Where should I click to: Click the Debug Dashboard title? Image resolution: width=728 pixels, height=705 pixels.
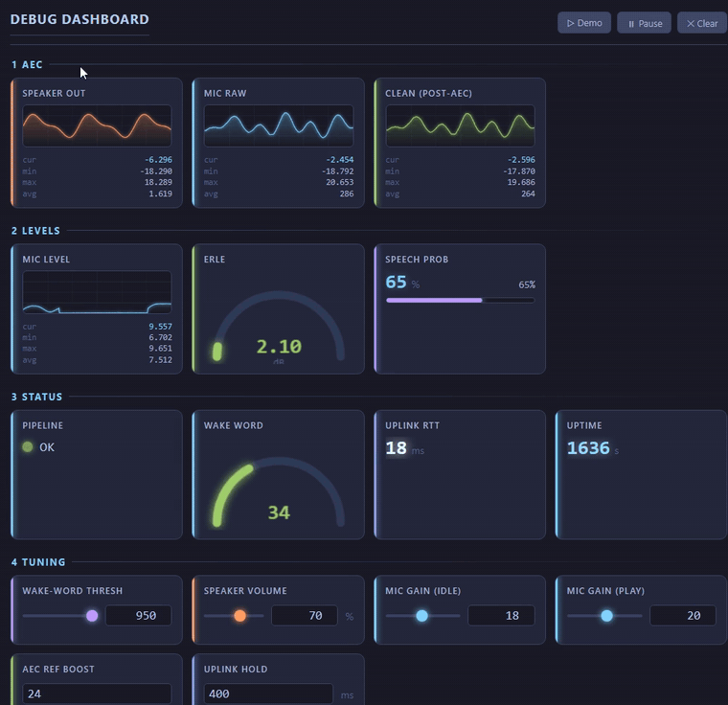click(80, 19)
